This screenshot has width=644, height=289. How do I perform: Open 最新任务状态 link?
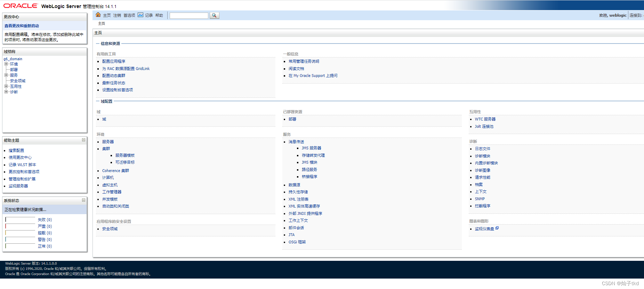[x=114, y=83]
